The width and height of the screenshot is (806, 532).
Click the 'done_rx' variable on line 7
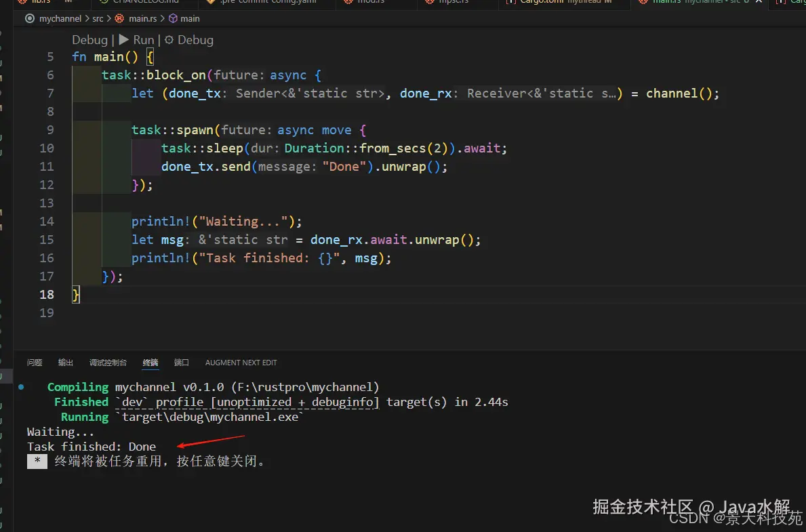426,94
